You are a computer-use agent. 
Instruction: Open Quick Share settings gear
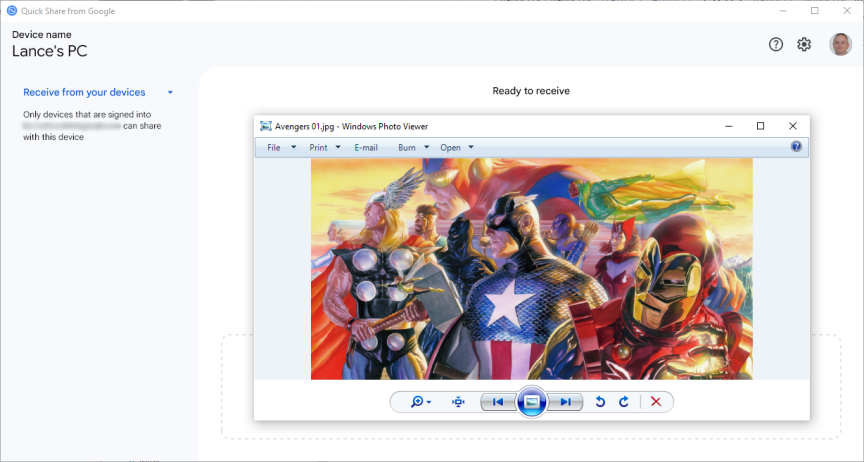tap(804, 45)
